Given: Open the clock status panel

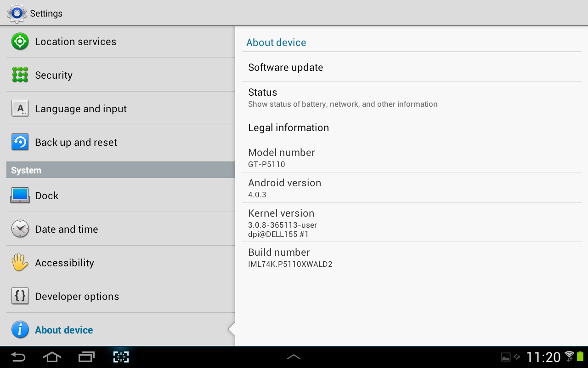Looking at the screenshot, I should (x=543, y=357).
